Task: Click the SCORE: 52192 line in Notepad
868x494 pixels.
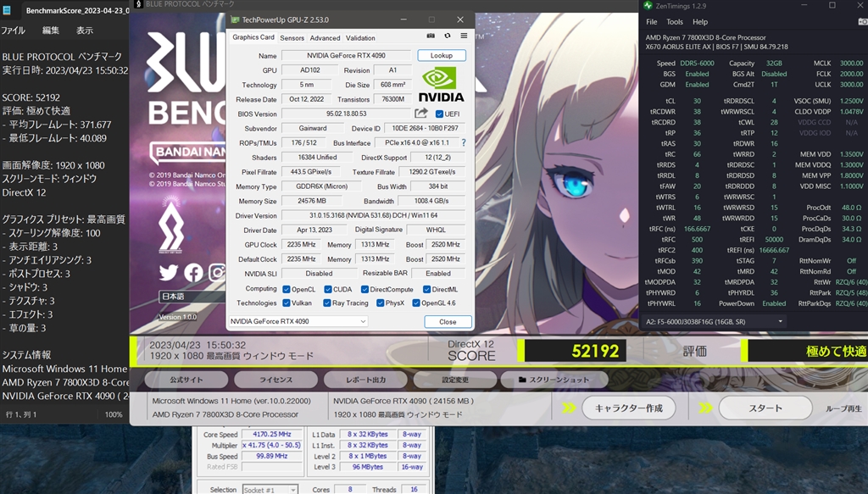Action: pos(31,97)
